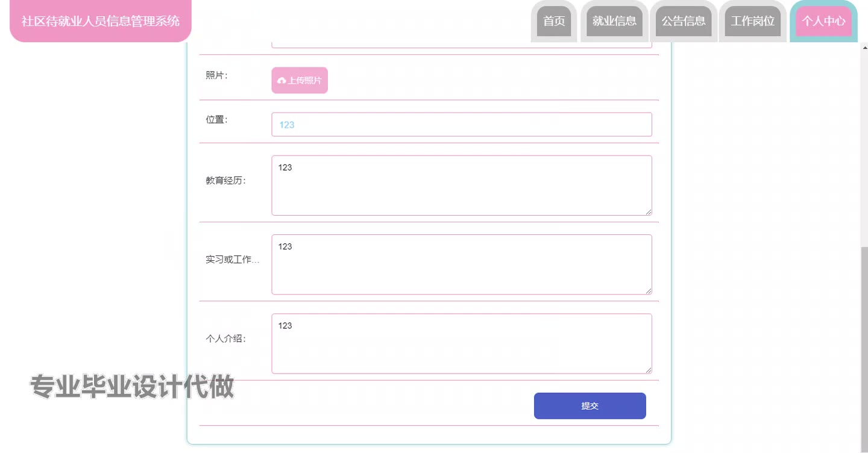868x453 pixels.
Task: Focus the 位置 input field
Action: click(x=461, y=125)
